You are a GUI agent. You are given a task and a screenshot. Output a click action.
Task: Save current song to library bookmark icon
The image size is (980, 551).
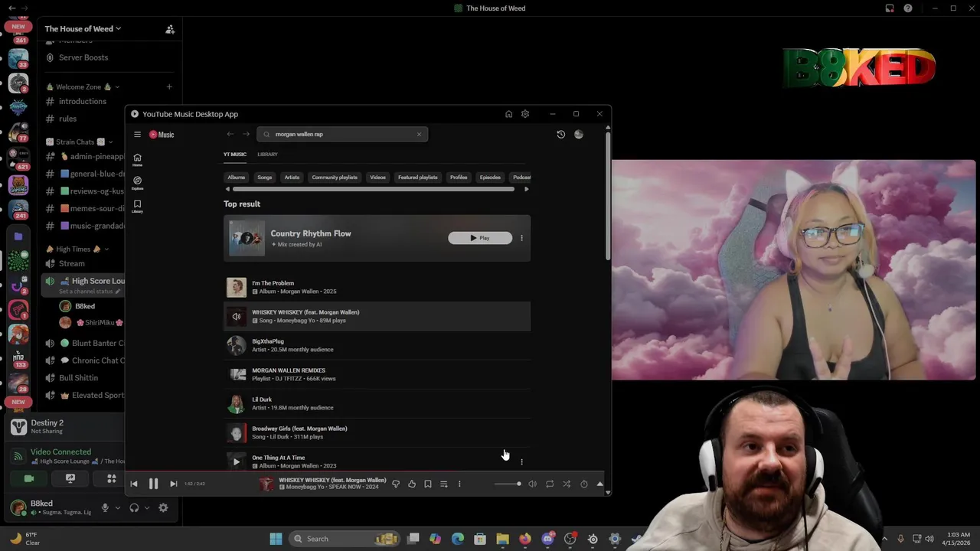pyautogui.click(x=428, y=484)
